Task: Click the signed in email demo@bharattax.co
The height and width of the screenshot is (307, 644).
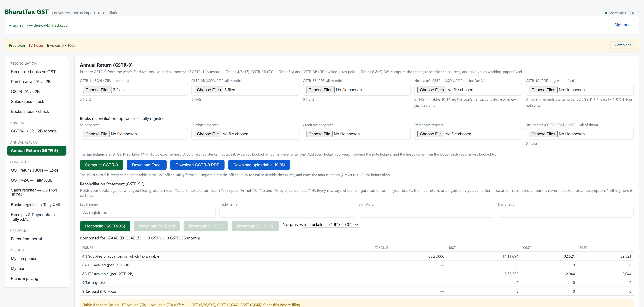Action: (50, 25)
